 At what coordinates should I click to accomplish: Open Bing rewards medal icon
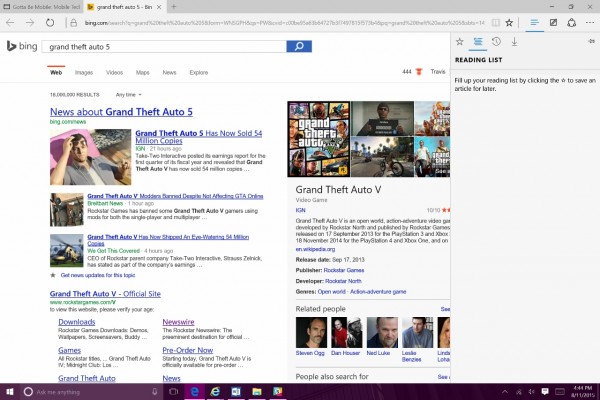pos(419,72)
